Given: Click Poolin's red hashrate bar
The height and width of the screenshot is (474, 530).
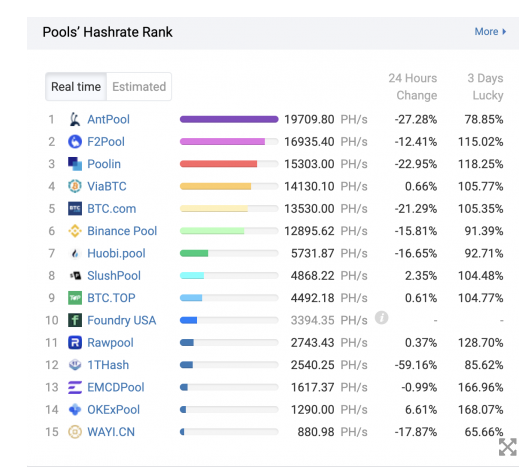Looking at the screenshot, I should click(x=218, y=164).
